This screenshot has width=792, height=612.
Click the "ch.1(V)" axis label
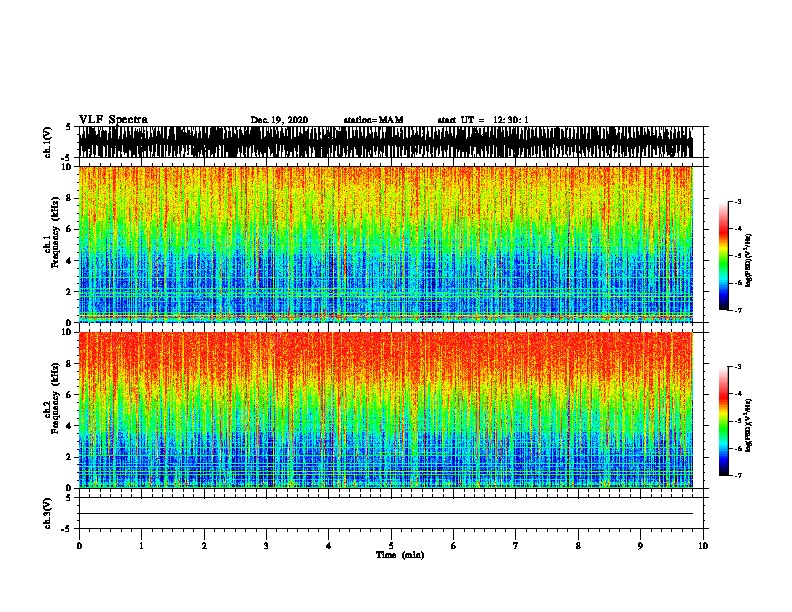[47, 142]
